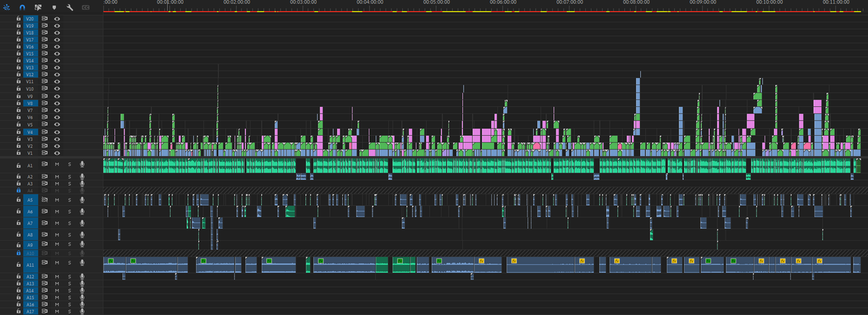Click the 00:11:00:00 mark on ruler
Image resolution: width=868 pixels, height=315 pixels.
coord(836,3)
